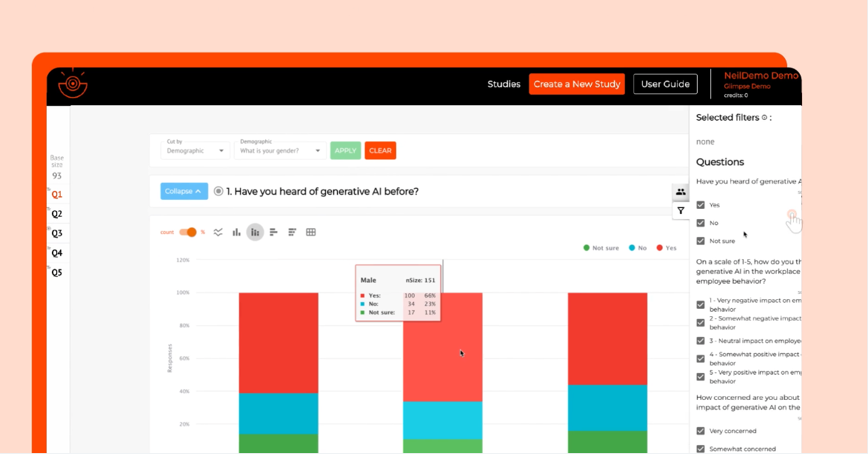Uncheck the Somewhat concerned checkbox
The image size is (868, 459).
pos(701,449)
